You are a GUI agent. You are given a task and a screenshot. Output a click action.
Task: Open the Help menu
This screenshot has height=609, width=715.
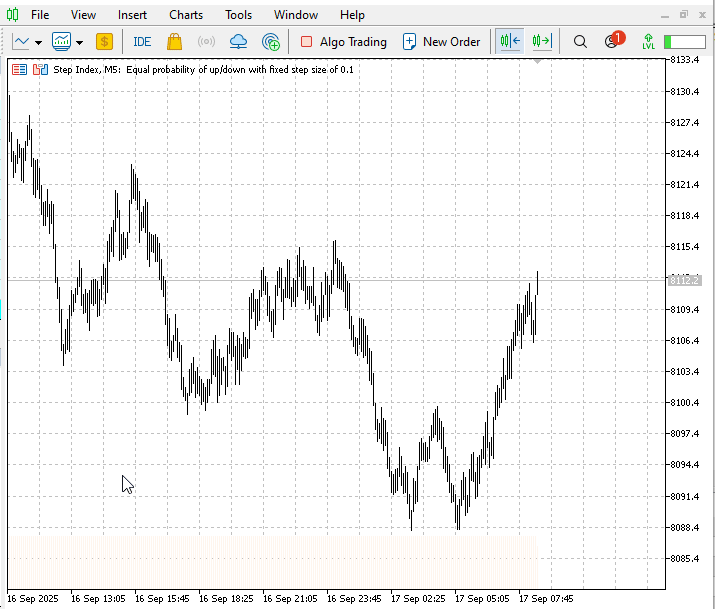(x=352, y=15)
